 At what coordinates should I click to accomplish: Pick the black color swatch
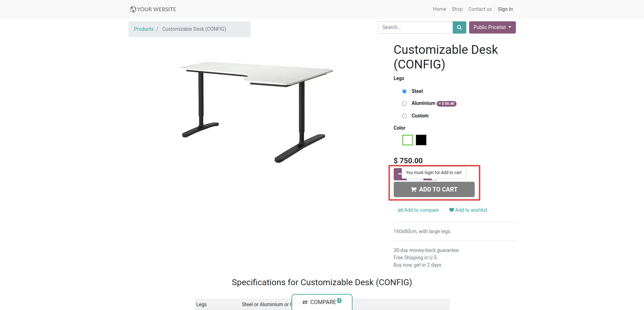(x=421, y=140)
